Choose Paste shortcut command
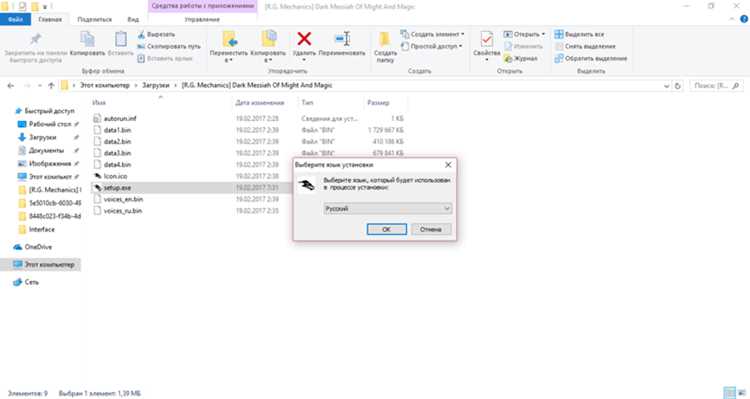The height and width of the screenshot is (399, 750). point(165,58)
